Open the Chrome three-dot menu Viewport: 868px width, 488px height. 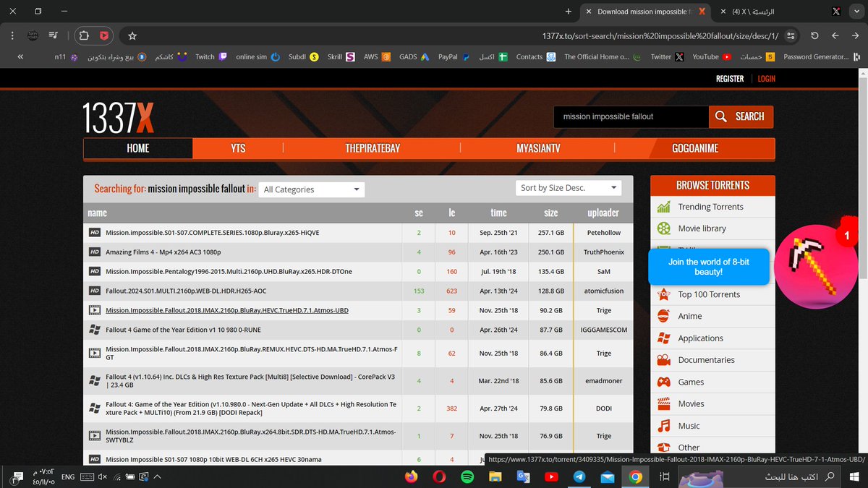pos(12,35)
